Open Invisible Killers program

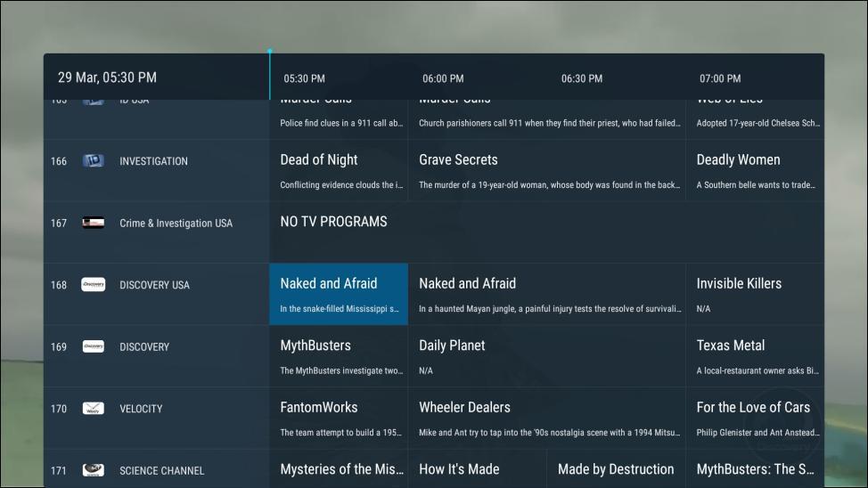[755, 294]
